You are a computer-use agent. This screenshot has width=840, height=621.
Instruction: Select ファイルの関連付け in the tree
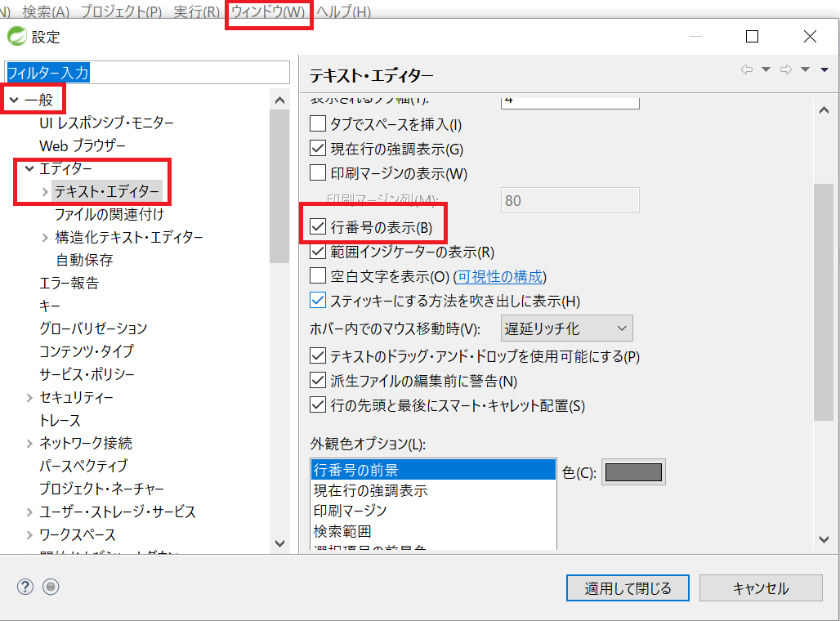109,214
